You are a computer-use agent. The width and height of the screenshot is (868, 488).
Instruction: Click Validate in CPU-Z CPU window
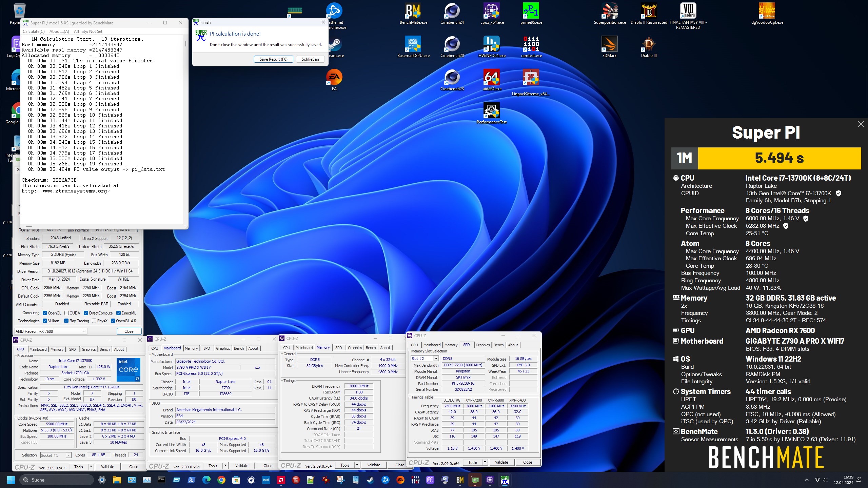(x=107, y=466)
